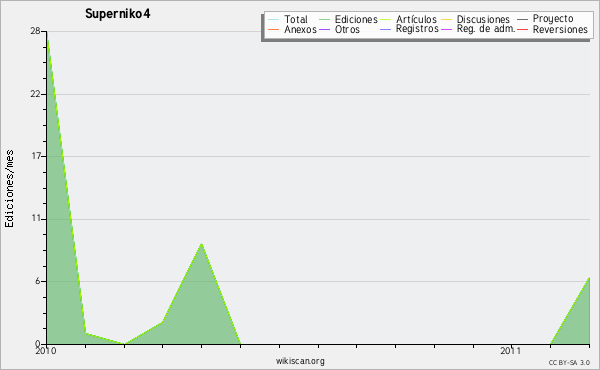Click the 6 y-axis value
Screen dimensions: 600x370
[38, 281]
